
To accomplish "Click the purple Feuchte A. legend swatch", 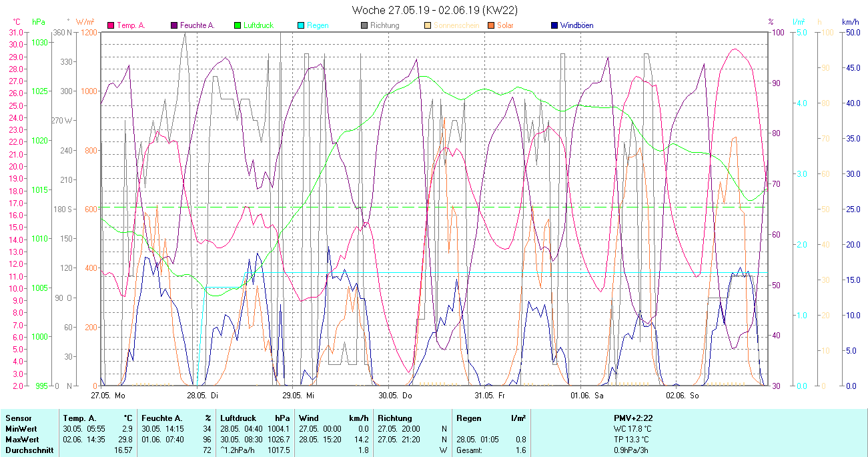I will pos(174,25).
